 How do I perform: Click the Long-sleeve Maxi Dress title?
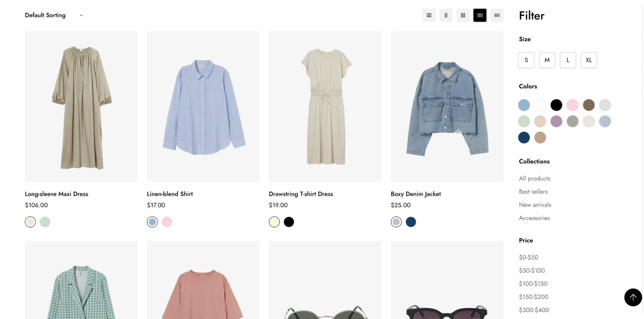pos(56,193)
